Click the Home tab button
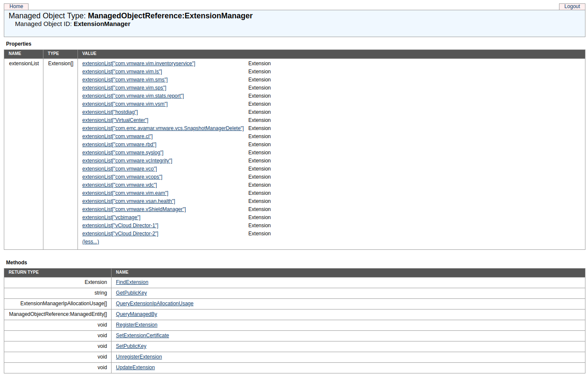The image size is (588, 376). click(16, 6)
